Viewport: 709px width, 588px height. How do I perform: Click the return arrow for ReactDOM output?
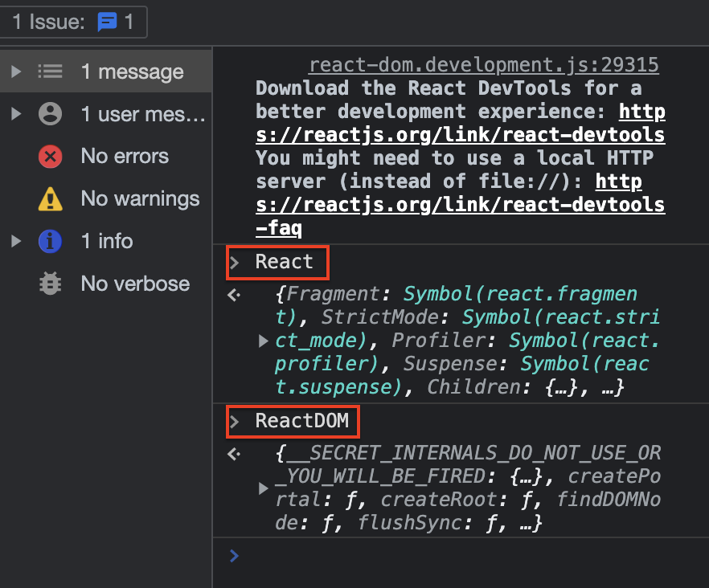(234, 454)
